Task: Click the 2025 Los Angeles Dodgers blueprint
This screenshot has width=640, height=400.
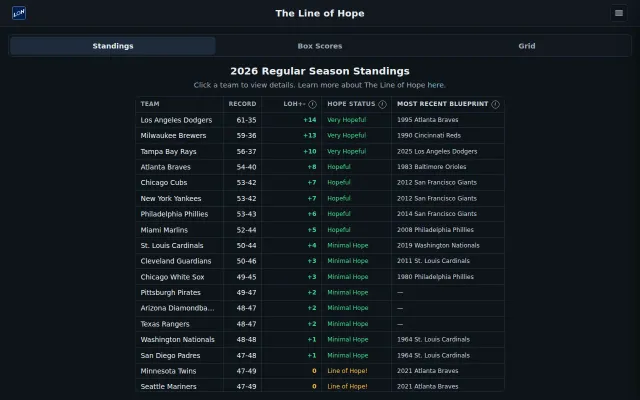Action: coord(437,151)
